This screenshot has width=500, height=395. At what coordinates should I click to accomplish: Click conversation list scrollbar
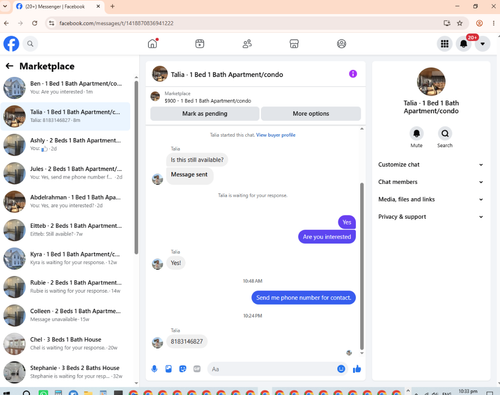[136, 168]
